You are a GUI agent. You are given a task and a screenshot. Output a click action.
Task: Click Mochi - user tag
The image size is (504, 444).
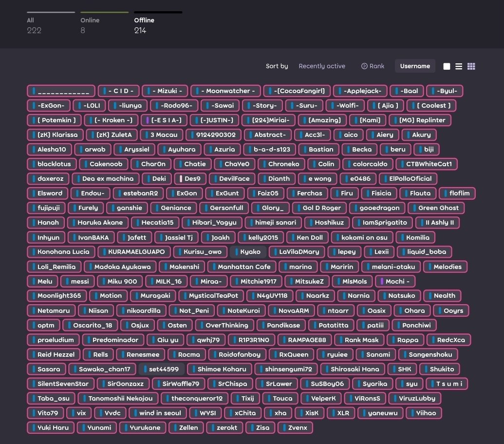(x=395, y=282)
